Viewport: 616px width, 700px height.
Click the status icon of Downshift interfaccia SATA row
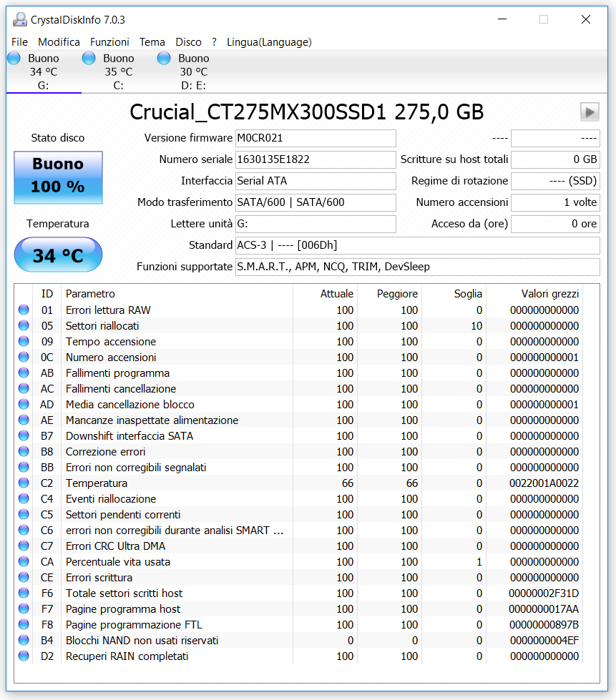(24, 435)
